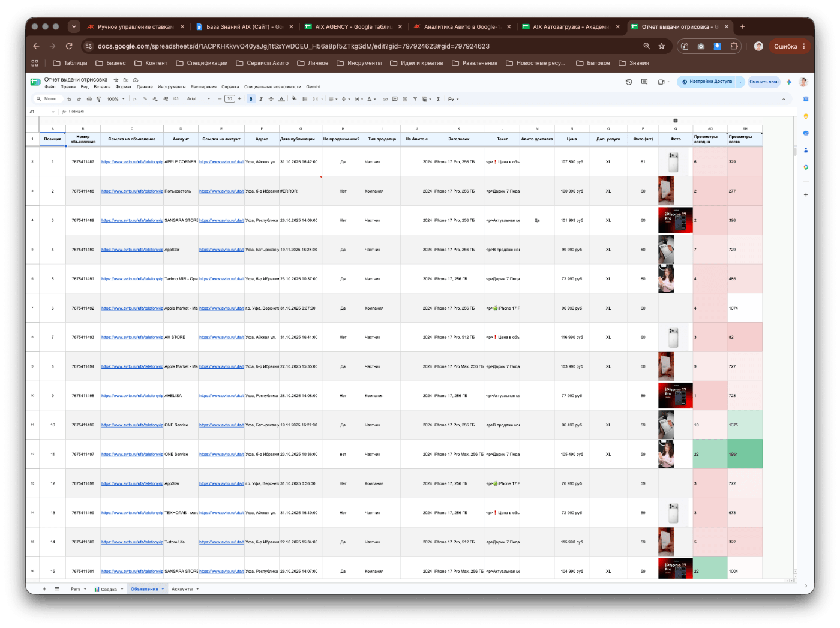
Task: Click the Настройки Доступа button
Action: click(707, 82)
